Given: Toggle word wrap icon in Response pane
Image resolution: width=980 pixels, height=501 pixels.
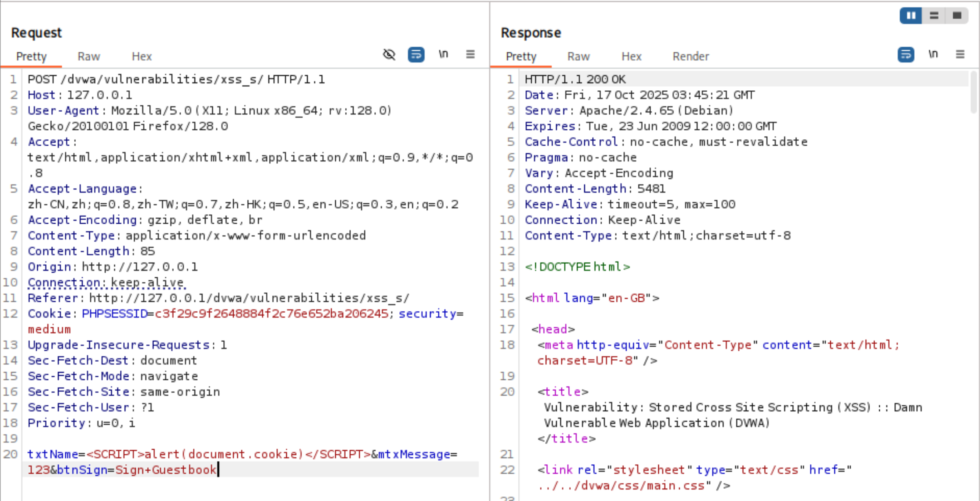Looking at the screenshot, I should point(906,54).
